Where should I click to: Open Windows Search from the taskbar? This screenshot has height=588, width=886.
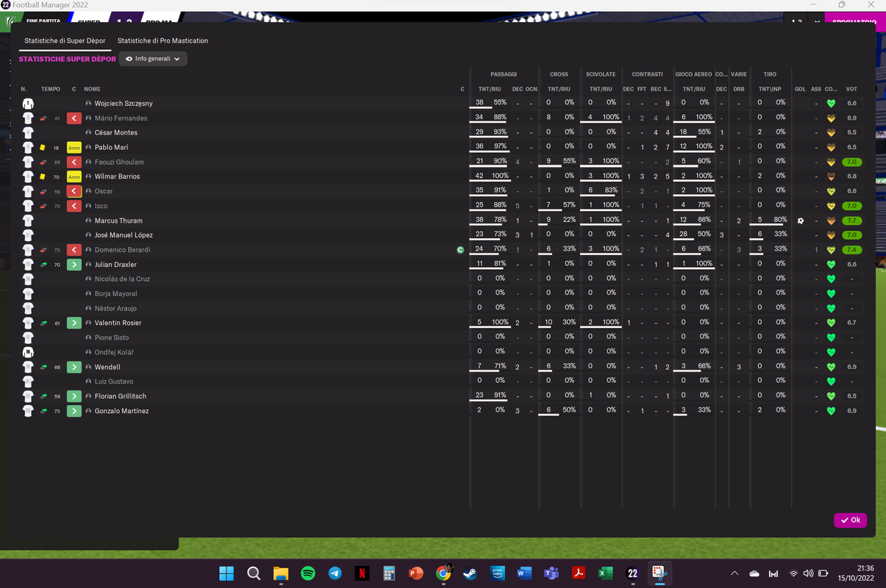pos(254,573)
